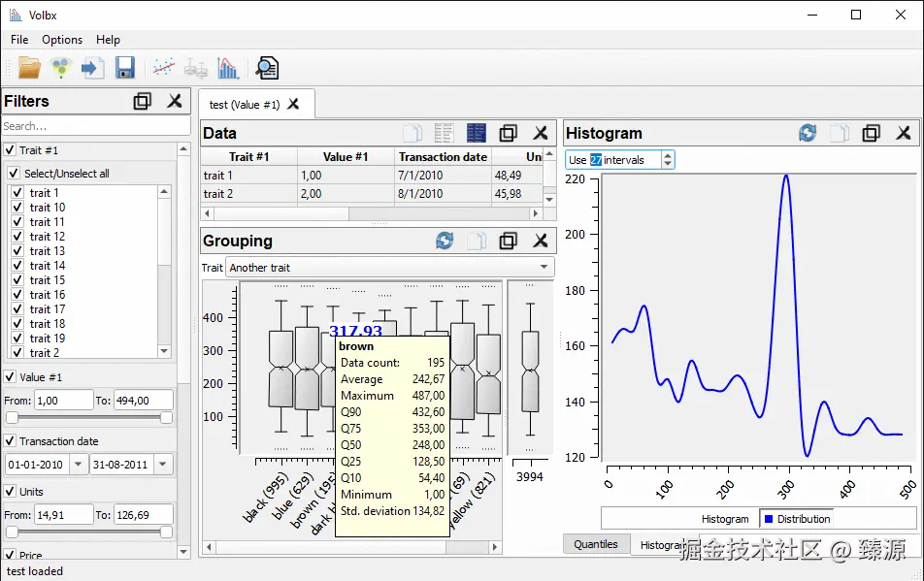The image size is (924, 581).
Task: Click the Value #1 To field showing 494,00
Action: 144,401
